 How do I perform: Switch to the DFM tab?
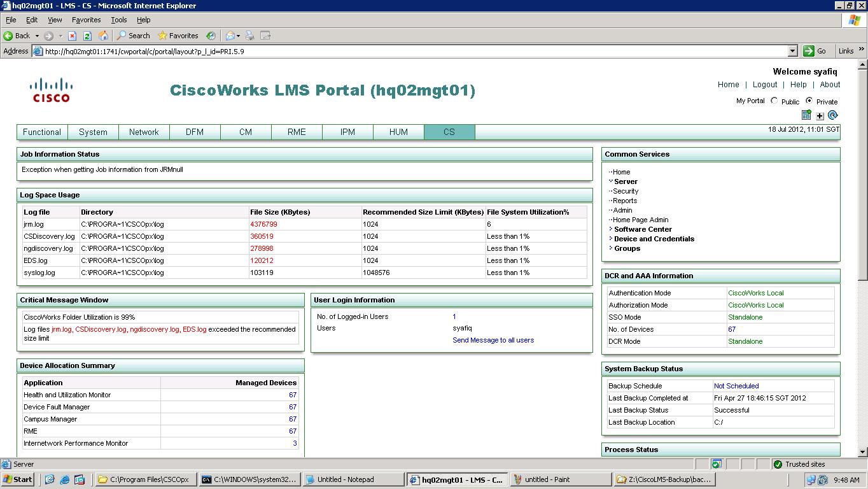[x=195, y=132]
